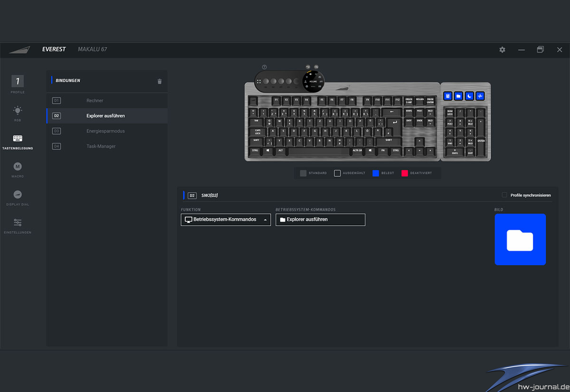570x392 pixels.
Task: Click the volume display dial on media dock
Action: click(313, 81)
